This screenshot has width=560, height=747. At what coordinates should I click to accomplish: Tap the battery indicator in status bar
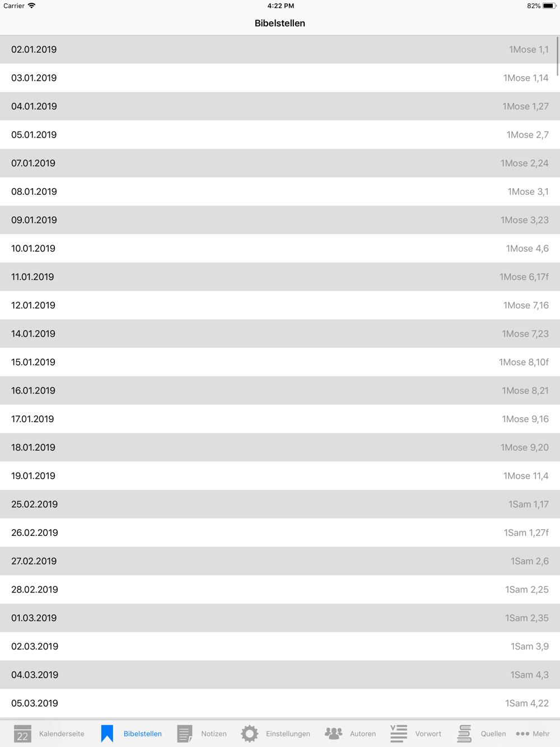click(549, 6)
